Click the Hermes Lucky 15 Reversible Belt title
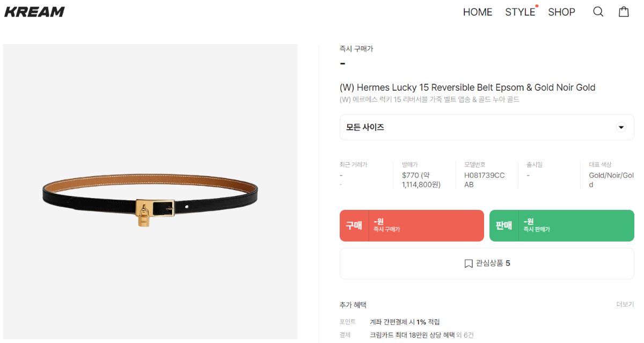Screen dimensions: 644x343 point(467,87)
